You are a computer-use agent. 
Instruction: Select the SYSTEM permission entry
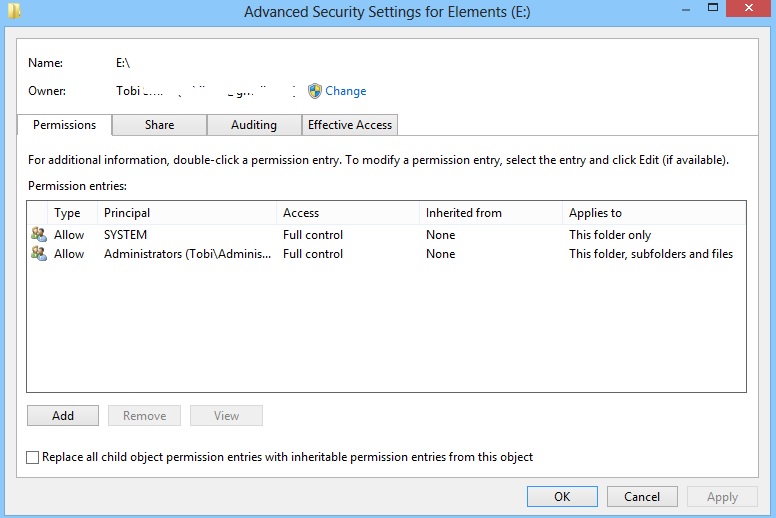(x=125, y=235)
